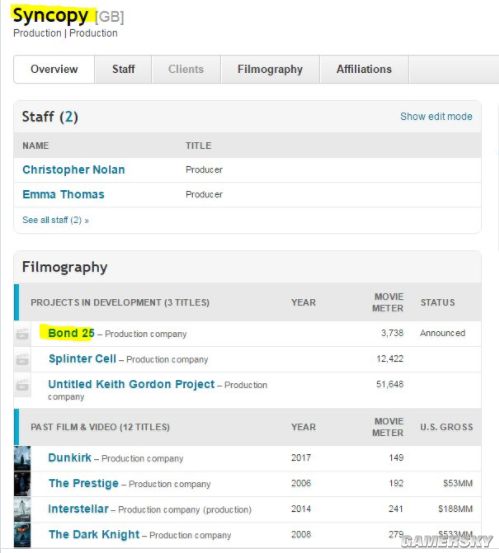Image resolution: width=499 pixels, height=553 pixels.
Task: Open the Untitled Keith Gordon Project link
Action: 131,384
